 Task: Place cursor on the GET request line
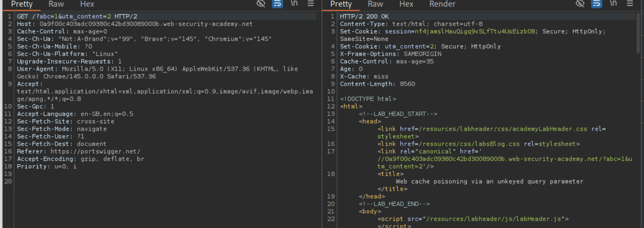click(x=77, y=16)
